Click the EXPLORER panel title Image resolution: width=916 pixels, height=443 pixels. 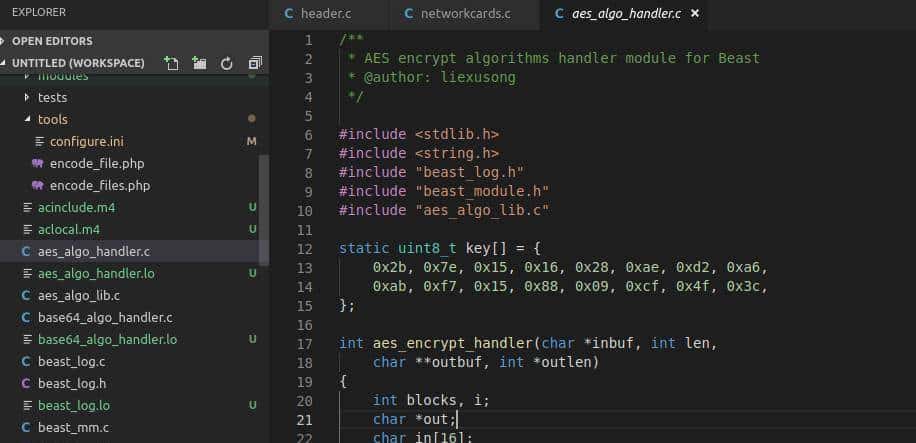[39, 12]
